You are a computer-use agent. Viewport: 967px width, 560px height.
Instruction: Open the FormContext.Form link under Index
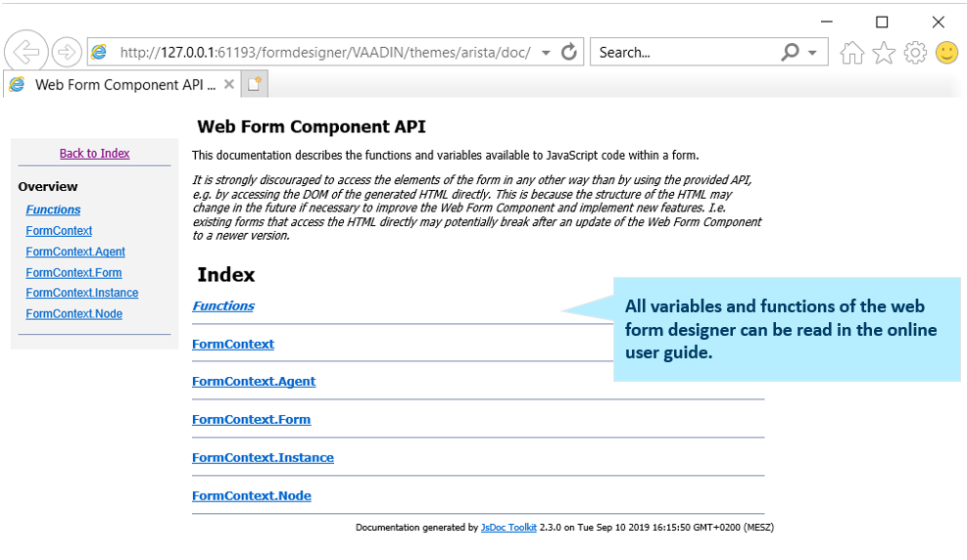click(251, 420)
